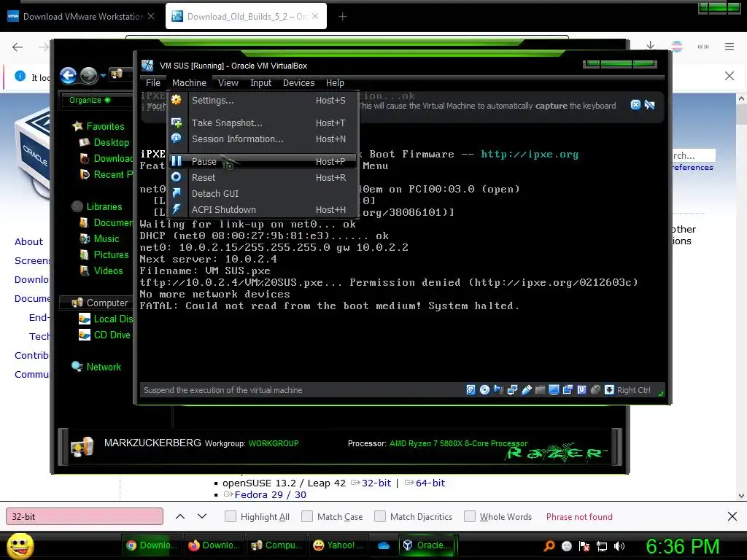Viewport: 747px width, 560px height.
Task: Open the File menu in VirtualBox
Action: pos(153,83)
